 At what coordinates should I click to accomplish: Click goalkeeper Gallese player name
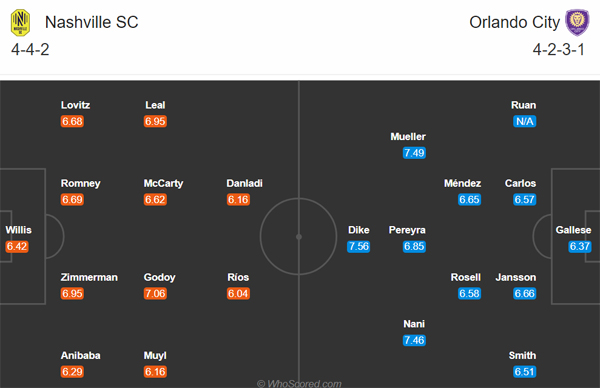click(x=573, y=230)
